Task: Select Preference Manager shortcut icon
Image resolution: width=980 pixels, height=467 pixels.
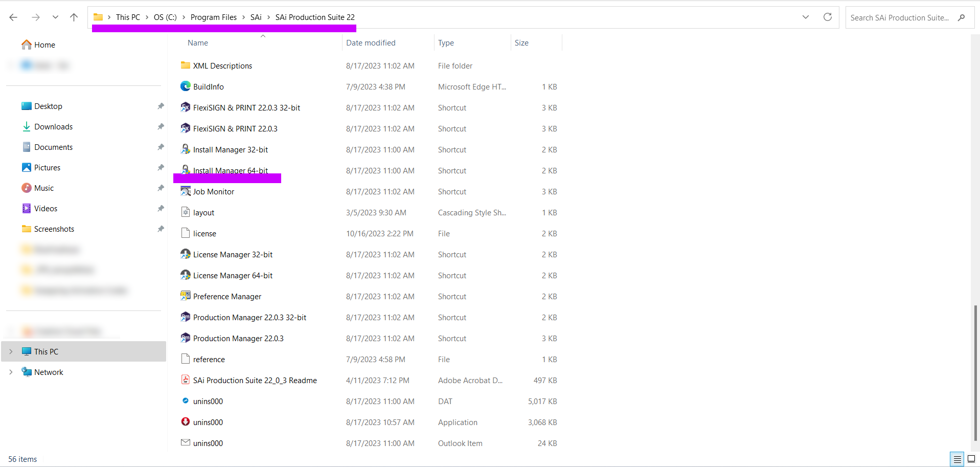Action: coord(186,296)
